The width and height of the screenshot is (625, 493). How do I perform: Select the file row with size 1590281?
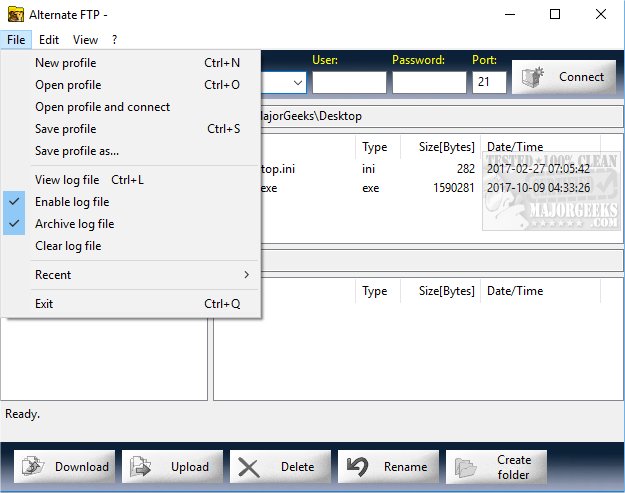point(430,188)
